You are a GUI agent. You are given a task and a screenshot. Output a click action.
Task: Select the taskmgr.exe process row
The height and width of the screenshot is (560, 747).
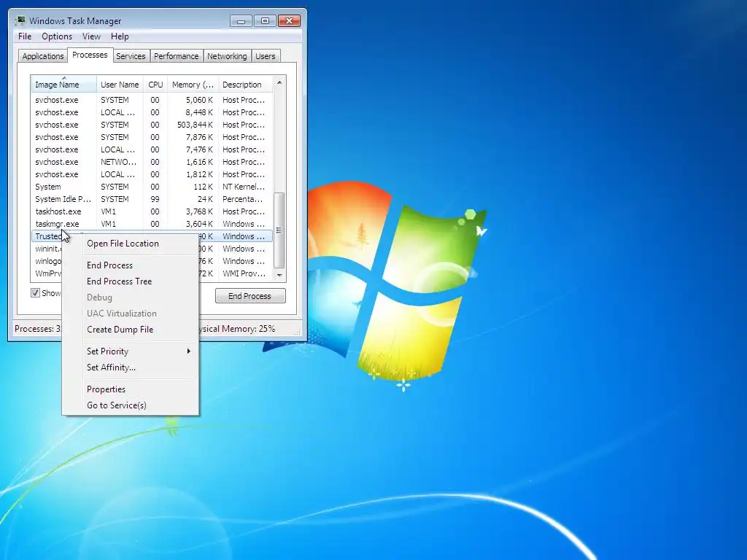click(x=152, y=224)
